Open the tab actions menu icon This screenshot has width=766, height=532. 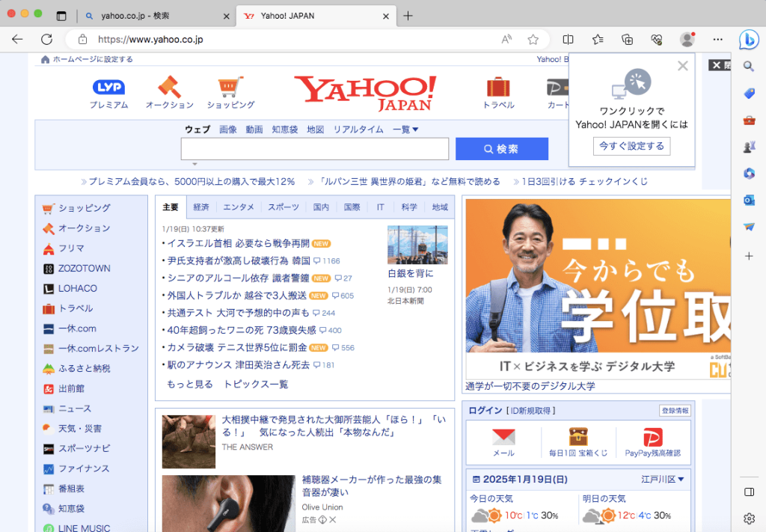[61, 16]
